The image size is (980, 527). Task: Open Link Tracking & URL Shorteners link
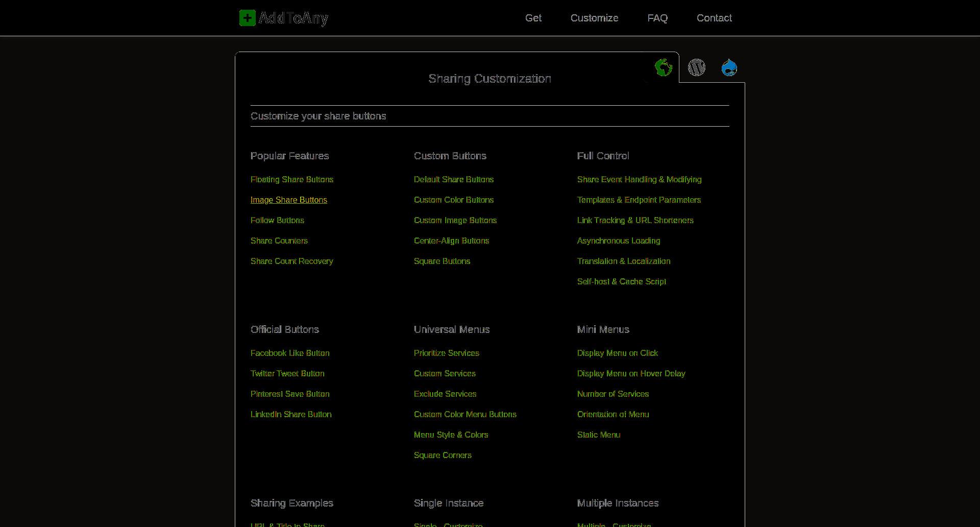pos(635,220)
